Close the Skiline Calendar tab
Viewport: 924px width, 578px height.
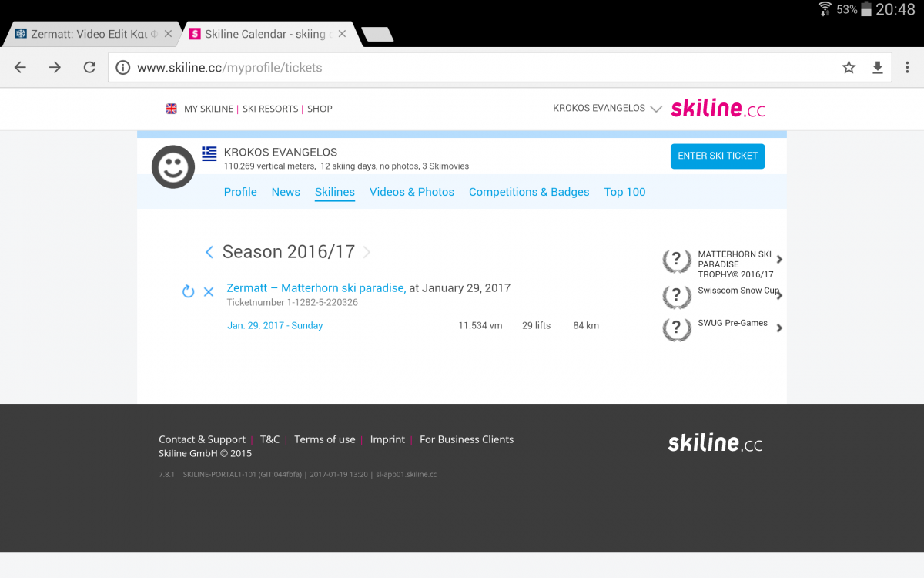coord(342,34)
